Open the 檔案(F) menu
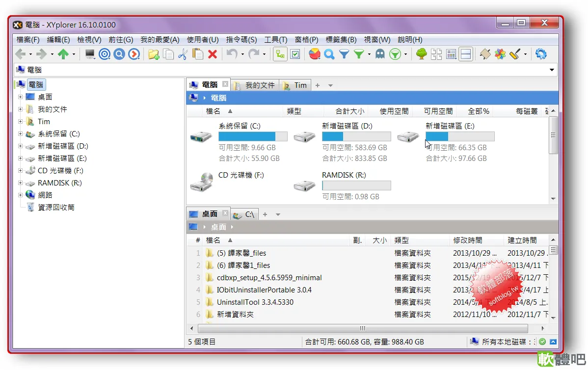 point(28,39)
